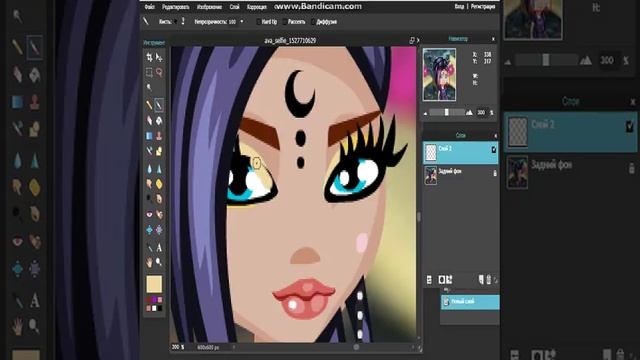Image resolution: width=640 pixels, height=360 pixels.
Task: Open the Изображение menu
Action: point(209,7)
